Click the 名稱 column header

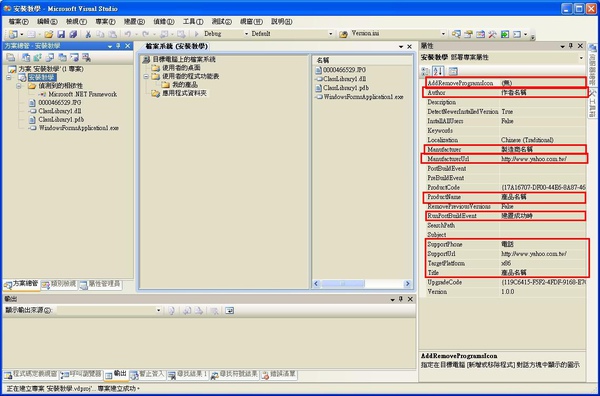362,60
